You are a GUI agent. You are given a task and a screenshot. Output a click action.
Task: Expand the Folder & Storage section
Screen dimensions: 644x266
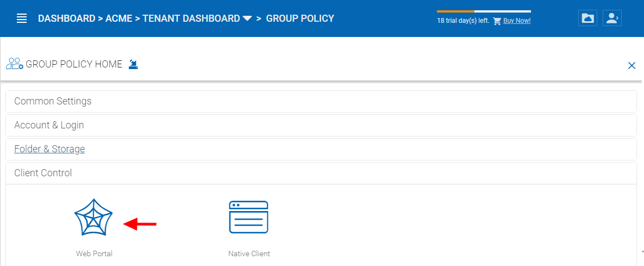tap(321, 149)
